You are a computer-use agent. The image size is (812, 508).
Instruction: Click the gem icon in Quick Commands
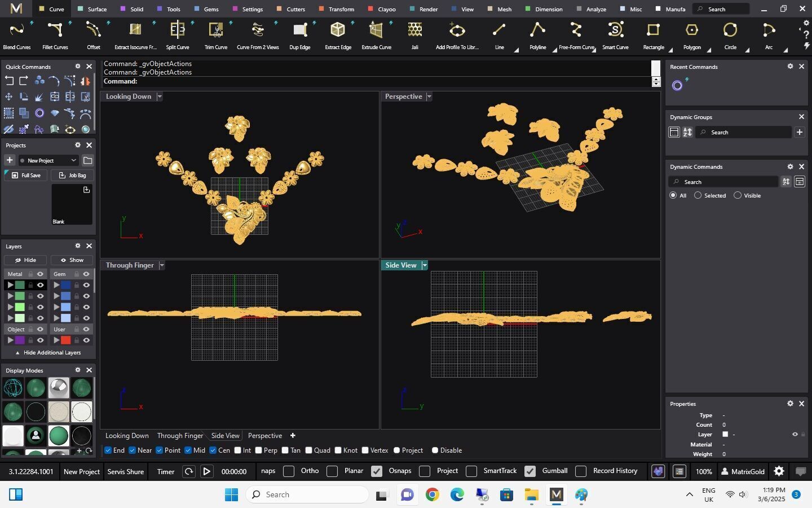pyautogui.click(x=55, y=113)
